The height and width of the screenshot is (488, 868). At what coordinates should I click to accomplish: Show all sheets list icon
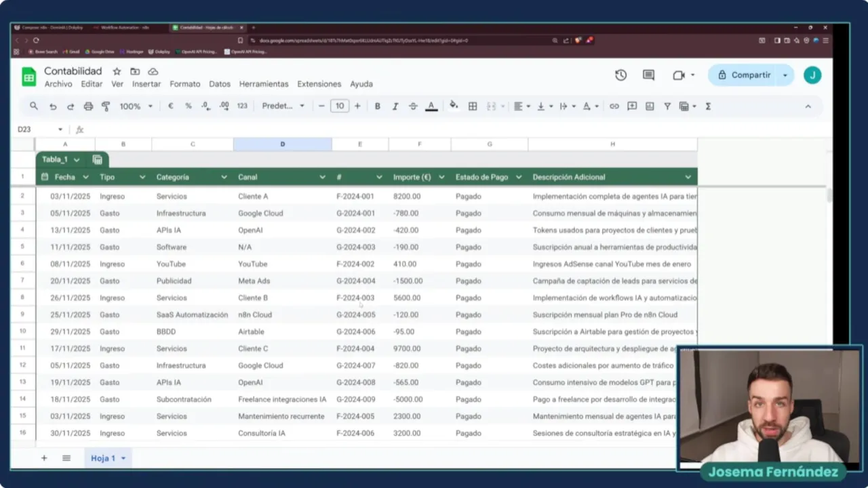66,458
